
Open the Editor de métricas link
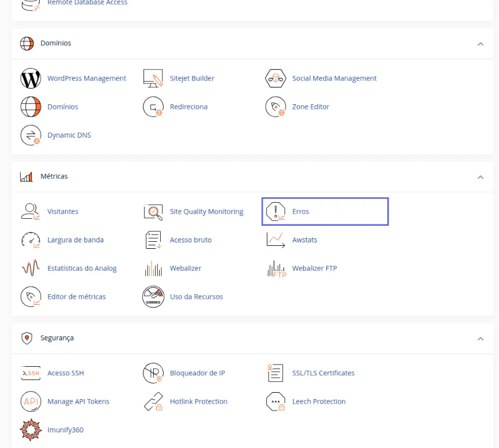click(x=77, y=297)
